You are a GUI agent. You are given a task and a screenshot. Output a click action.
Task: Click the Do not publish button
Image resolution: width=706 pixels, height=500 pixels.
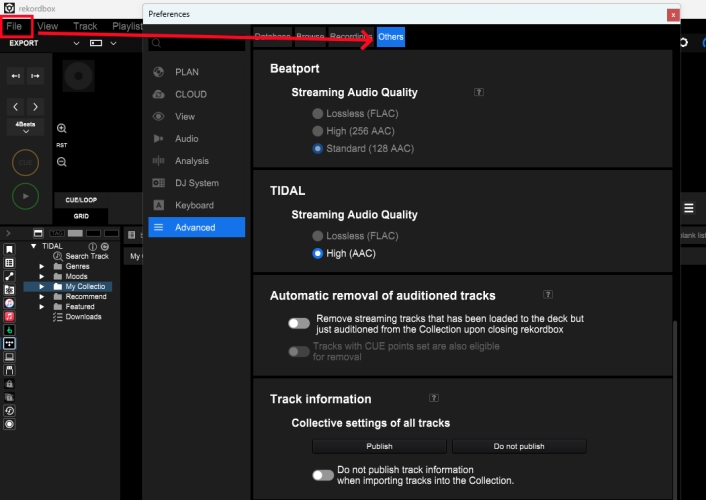click(x=519, y=446)
